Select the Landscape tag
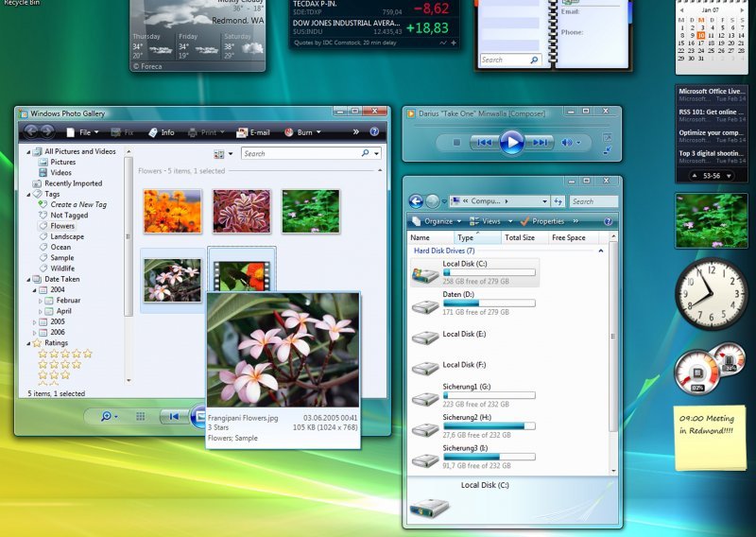The image size is (756, 537). coord(67,236)
